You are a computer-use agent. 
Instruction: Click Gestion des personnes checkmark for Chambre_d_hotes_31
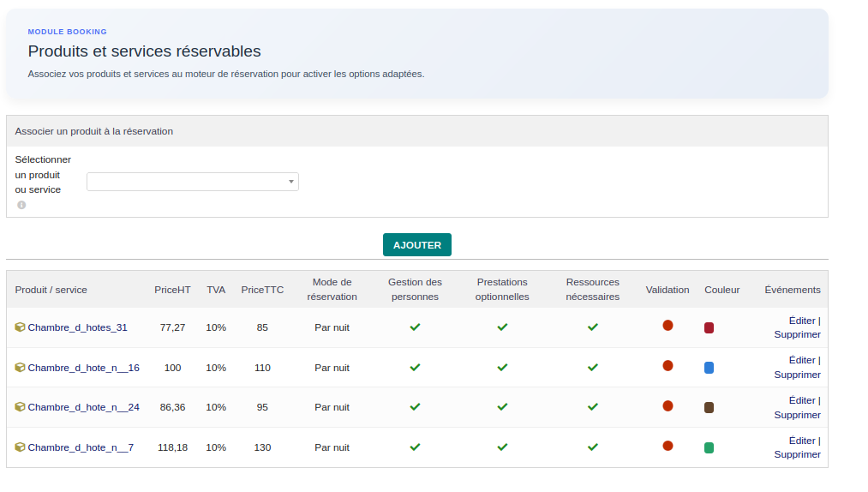pyautogui.click(x=415, y=327)
